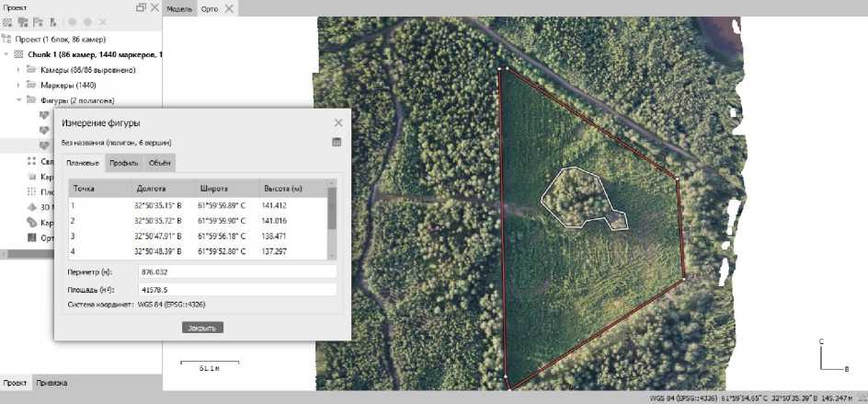Select Chunk 1 tree item label
Screen dimensions: 868x404
(95, 55)
